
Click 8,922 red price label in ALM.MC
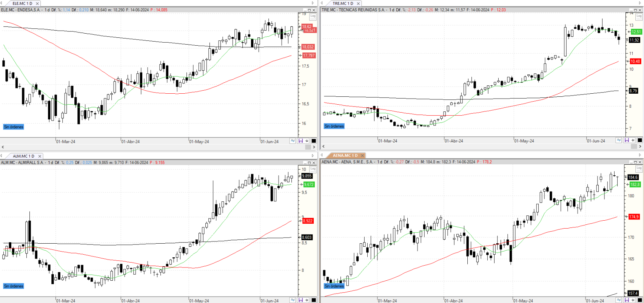(x=308, y=221)
